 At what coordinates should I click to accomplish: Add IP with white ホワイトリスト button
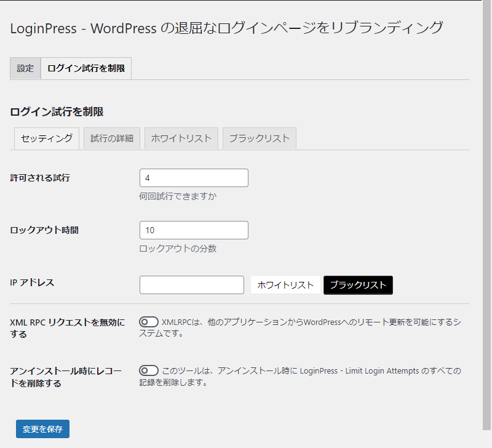click(x=285, y=285)
